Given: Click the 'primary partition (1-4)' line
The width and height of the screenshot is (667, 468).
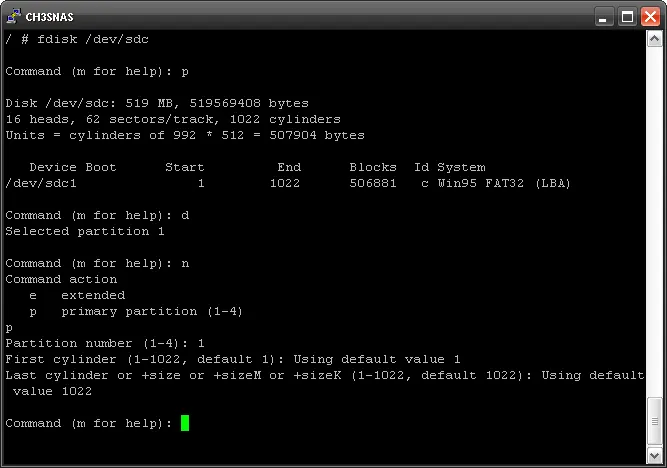Looking at the screenshot, I should pos(136,311).
